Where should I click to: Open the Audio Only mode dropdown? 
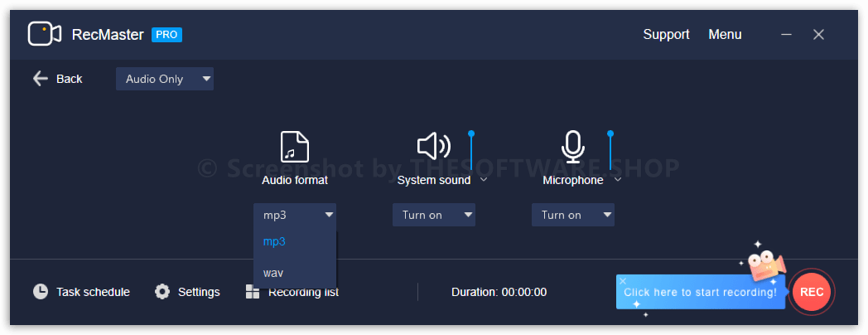point(165,79)
